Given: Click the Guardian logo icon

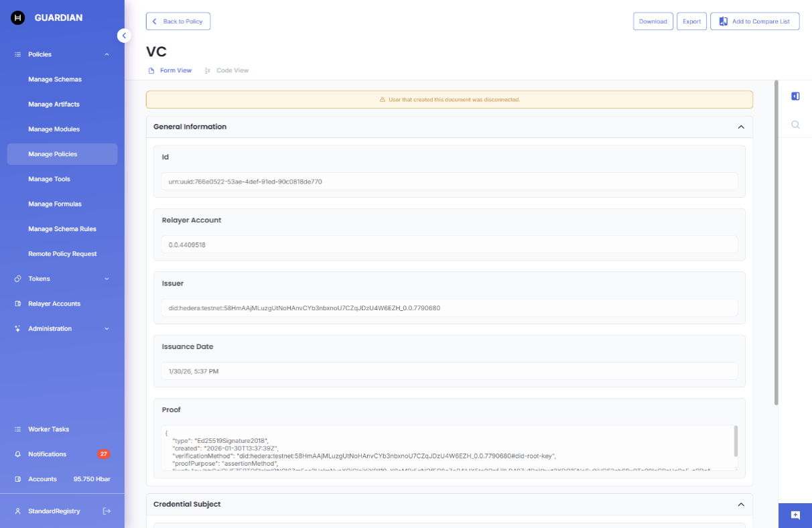Looking at the screenshot, I should tap(18, 18).
